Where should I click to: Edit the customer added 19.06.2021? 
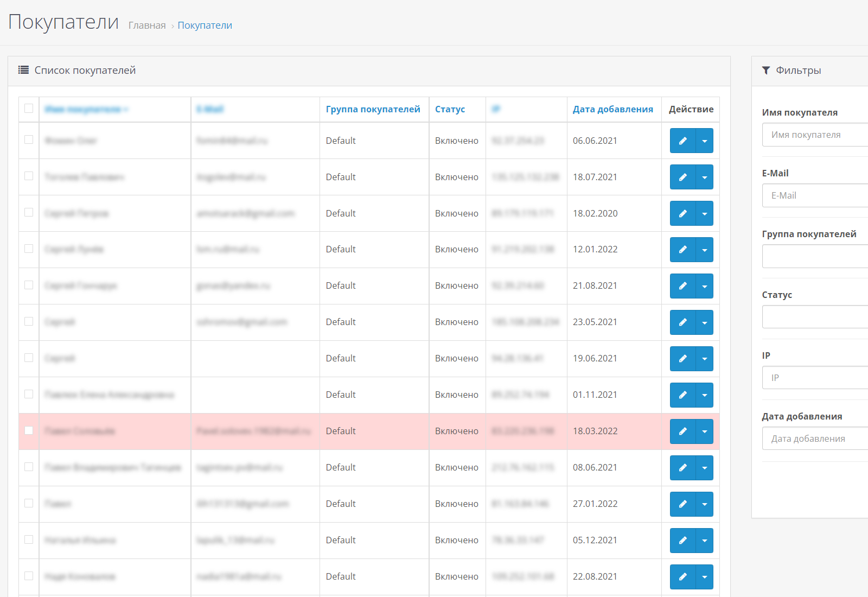(x=682, y=359)
